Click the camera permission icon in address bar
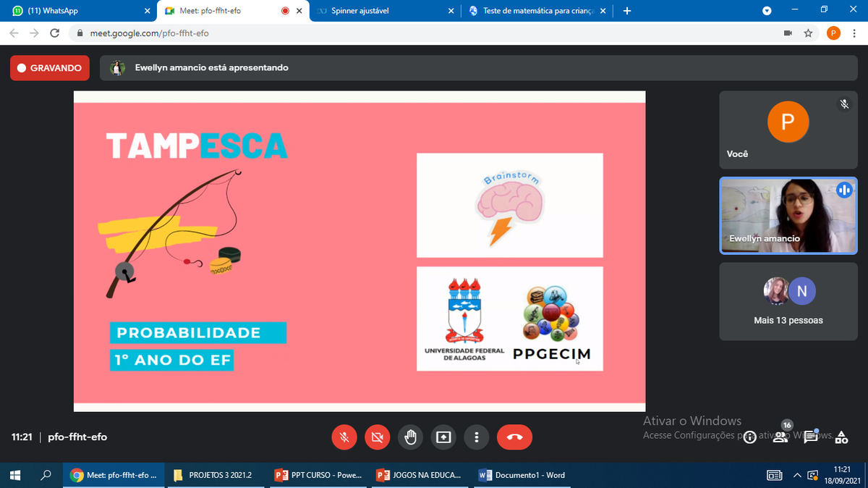 pos(788,33)
